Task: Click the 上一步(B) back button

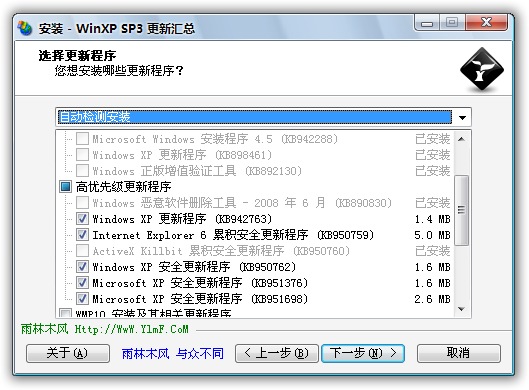Action: (277, 353)
